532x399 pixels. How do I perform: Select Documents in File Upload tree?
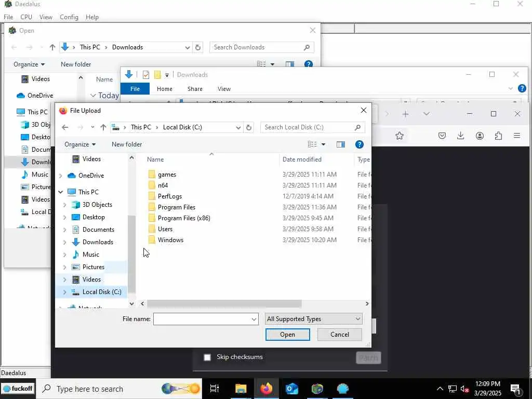[98, 230]
